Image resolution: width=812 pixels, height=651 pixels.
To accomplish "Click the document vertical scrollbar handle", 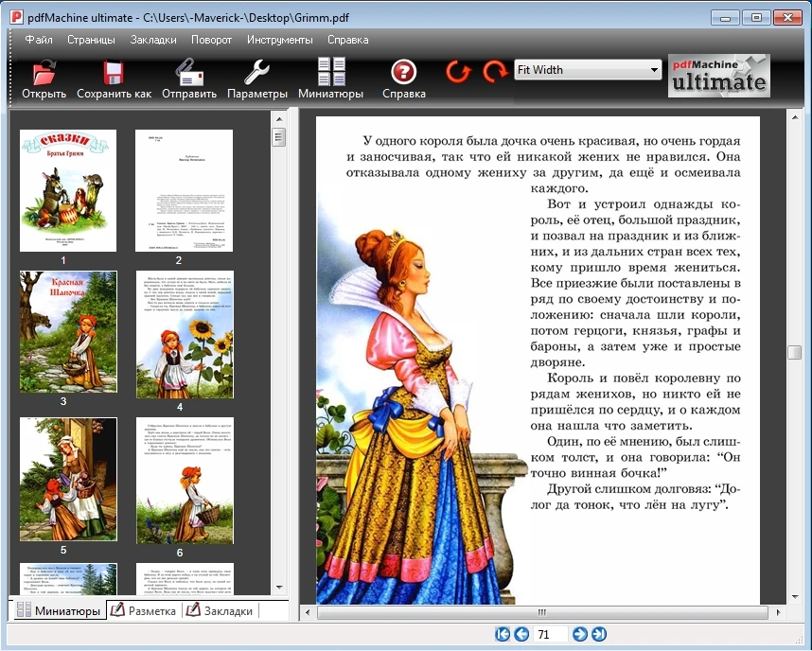I will click(794, 352).
